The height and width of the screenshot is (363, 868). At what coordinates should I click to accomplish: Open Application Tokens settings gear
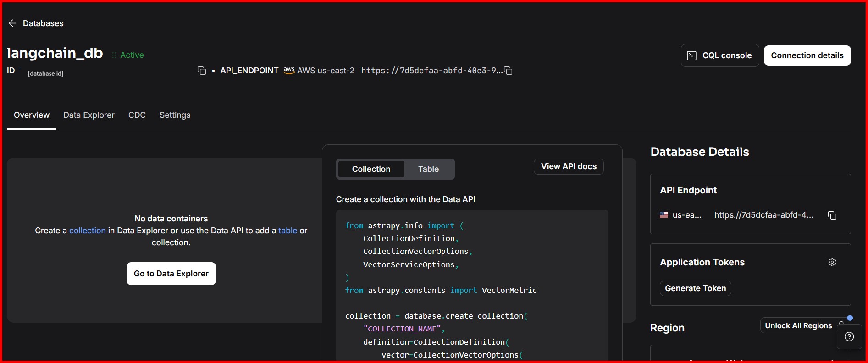pos(832,262)
